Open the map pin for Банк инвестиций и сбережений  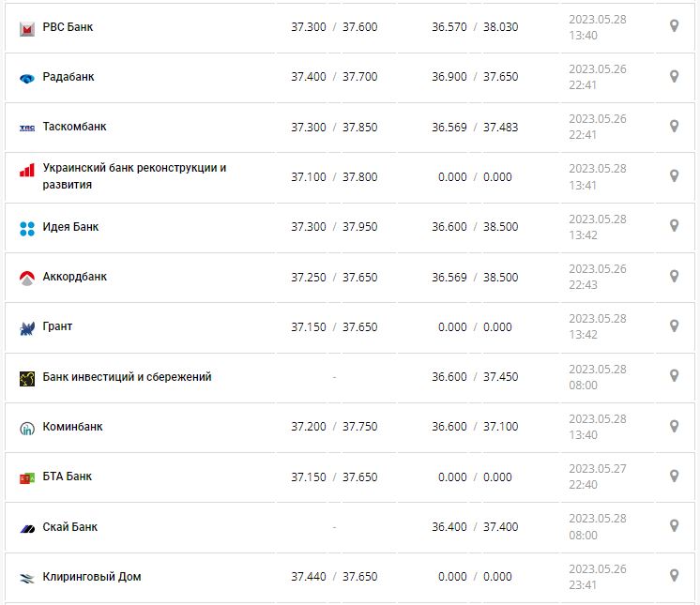(x=674, y=376)
